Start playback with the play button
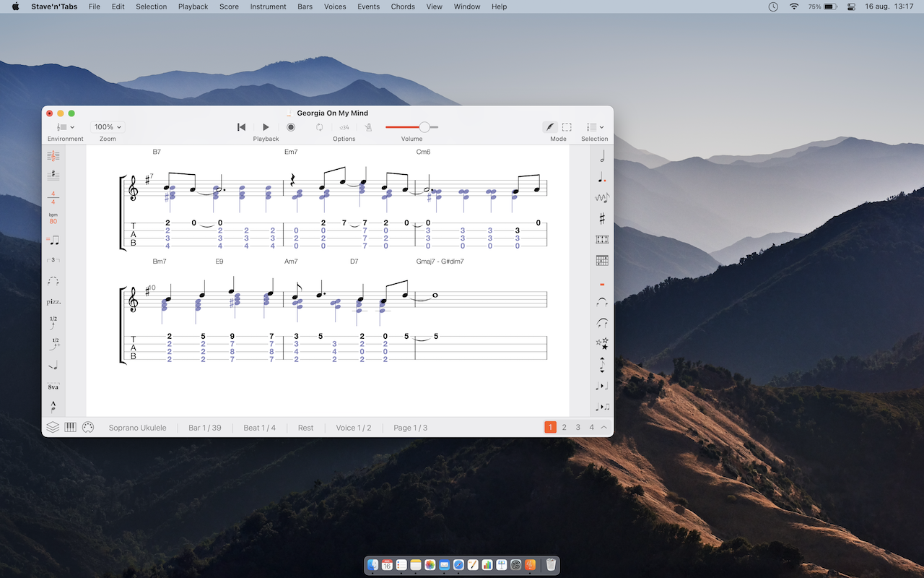This screenshot has height=578, width=924. click(x=266, y=127)
